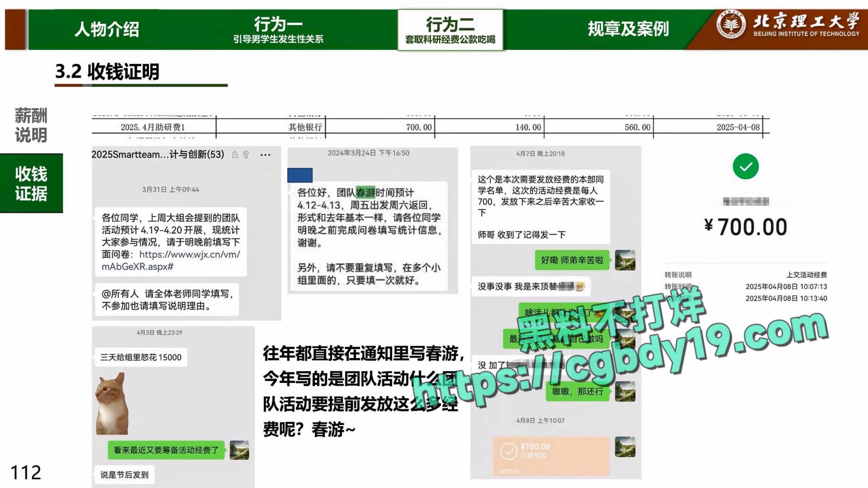Click the 4月3日 晚上23:29 timestamp
Screen dimensions: 868x488
(x=159, y=332)
